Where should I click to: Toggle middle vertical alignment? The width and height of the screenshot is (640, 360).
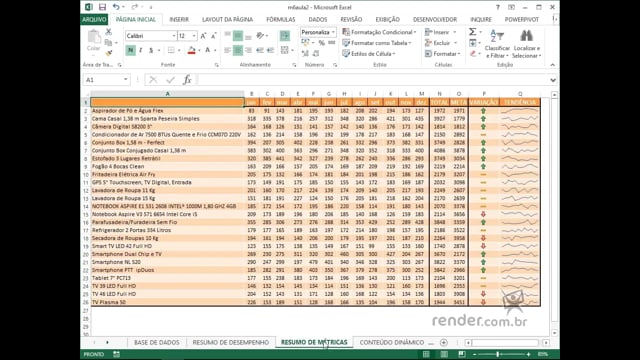pyautogui.click(x=238, y=36)
